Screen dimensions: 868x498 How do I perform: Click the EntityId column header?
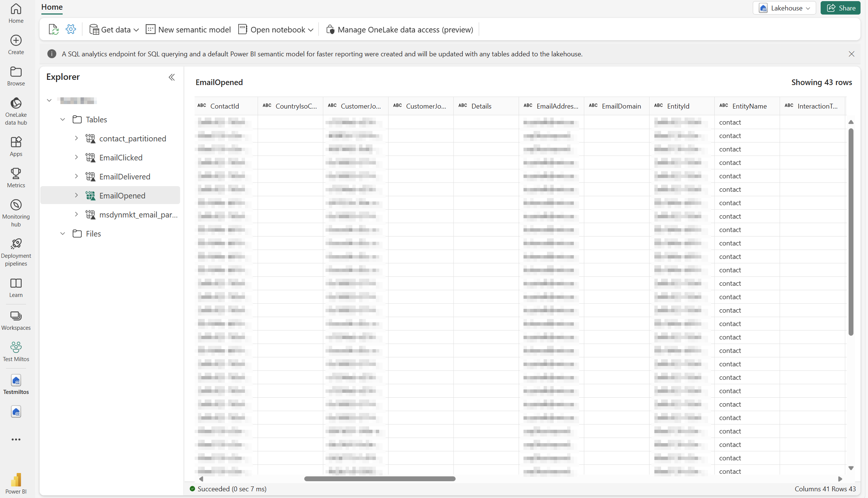682,106
